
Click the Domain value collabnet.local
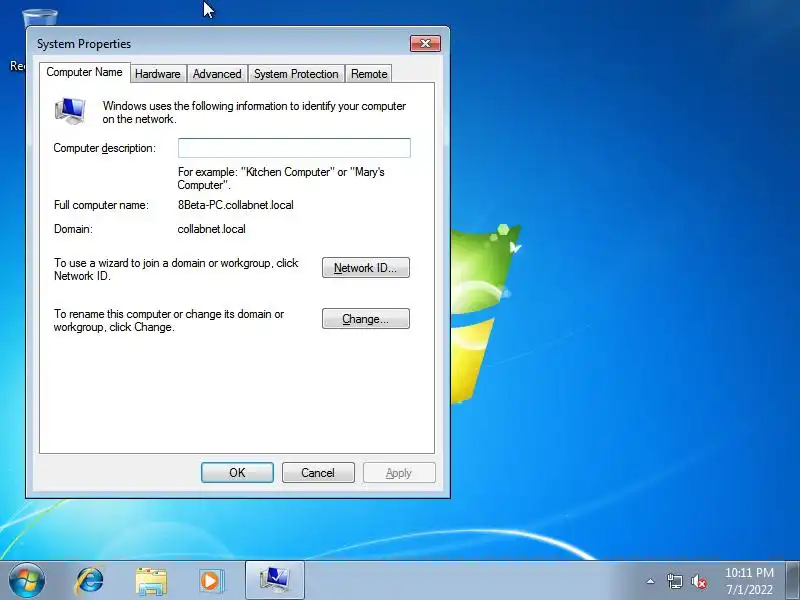[211, 229]
